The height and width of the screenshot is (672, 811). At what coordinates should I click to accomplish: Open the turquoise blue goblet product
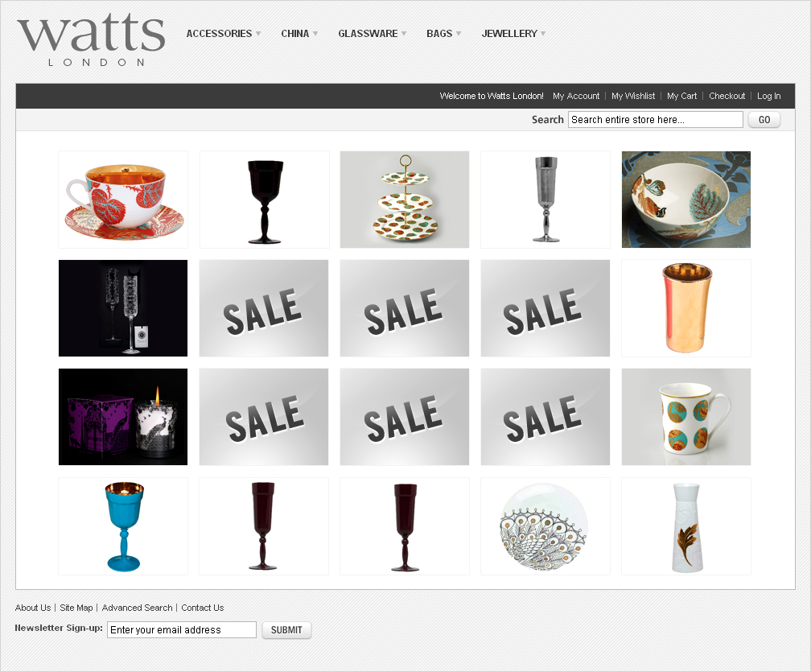[x=123, y=526]
